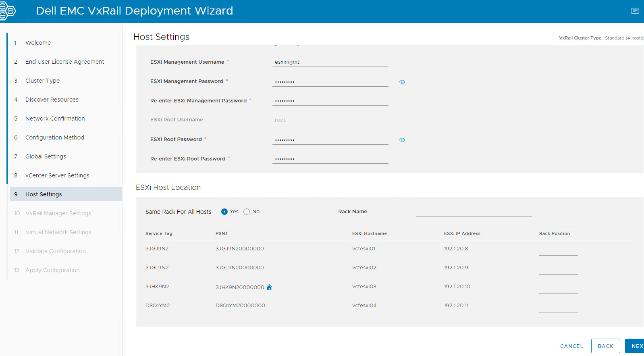
Task: Click the Back button
Action: (605, 346)
